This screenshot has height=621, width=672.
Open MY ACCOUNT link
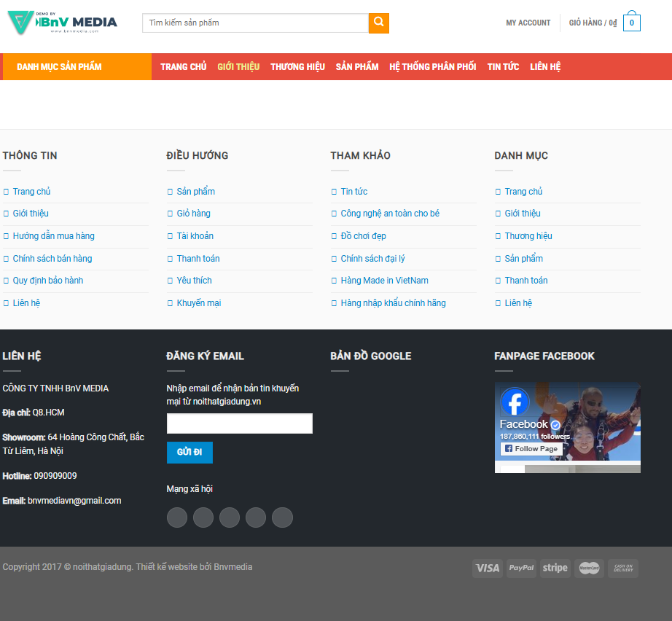[528, 23]
